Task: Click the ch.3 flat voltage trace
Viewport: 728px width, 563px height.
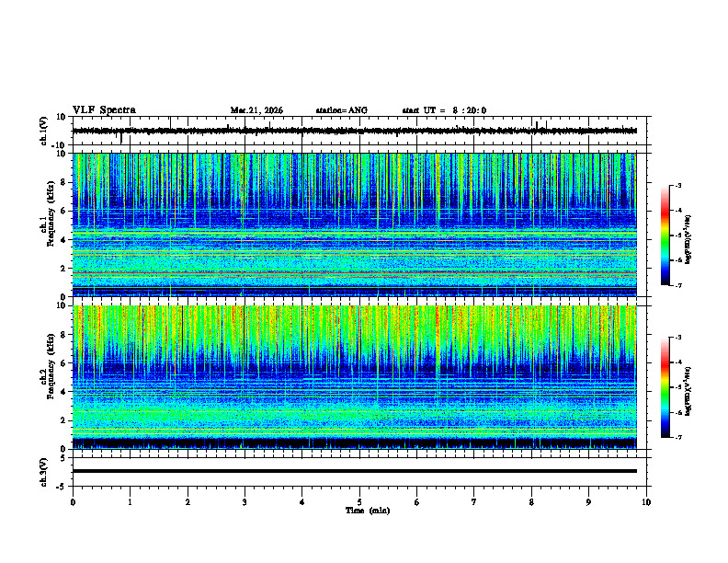Action: coord(355,471)
